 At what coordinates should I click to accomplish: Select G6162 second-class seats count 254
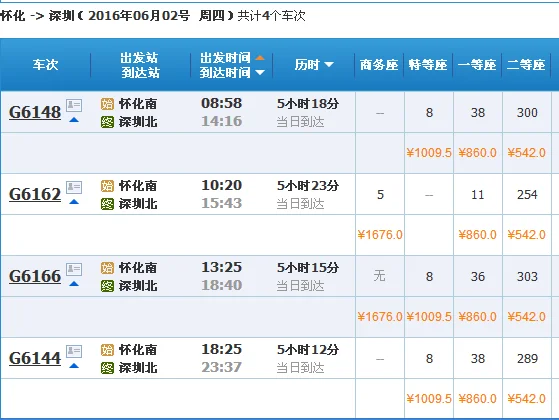click(527, 195)
